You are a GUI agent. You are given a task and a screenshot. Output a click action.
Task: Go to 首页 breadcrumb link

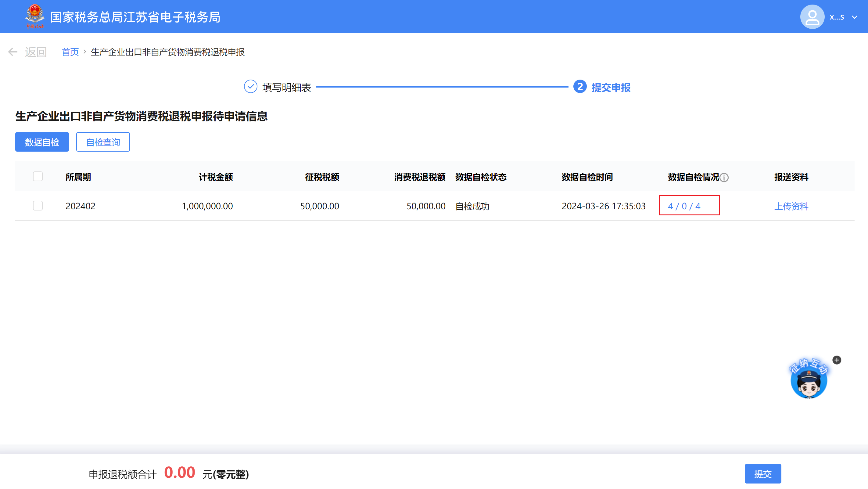tap(70, 52)
